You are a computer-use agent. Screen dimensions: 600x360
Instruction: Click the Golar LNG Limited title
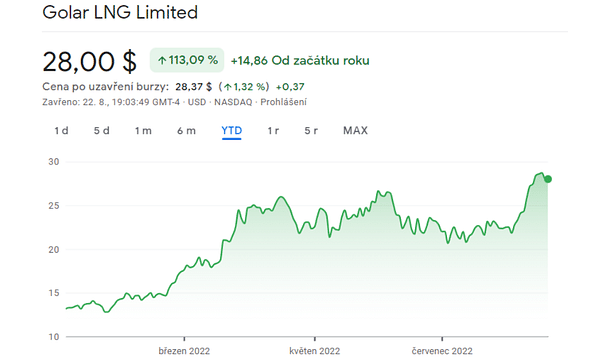click(120, 12)
